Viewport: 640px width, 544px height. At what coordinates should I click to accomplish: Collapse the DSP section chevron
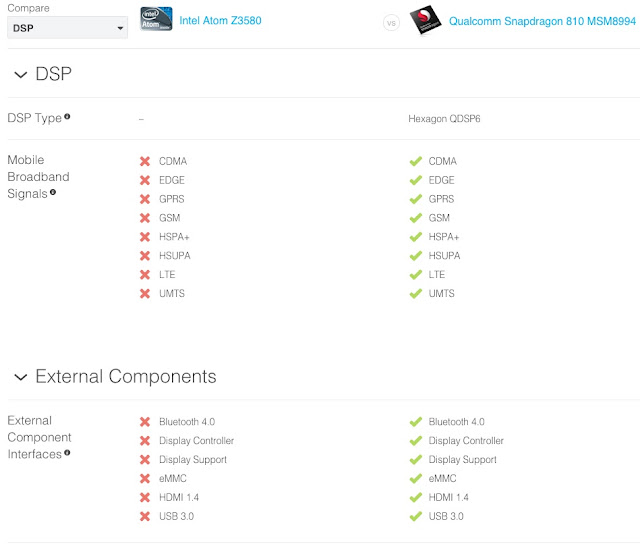[x=20, y=75]
